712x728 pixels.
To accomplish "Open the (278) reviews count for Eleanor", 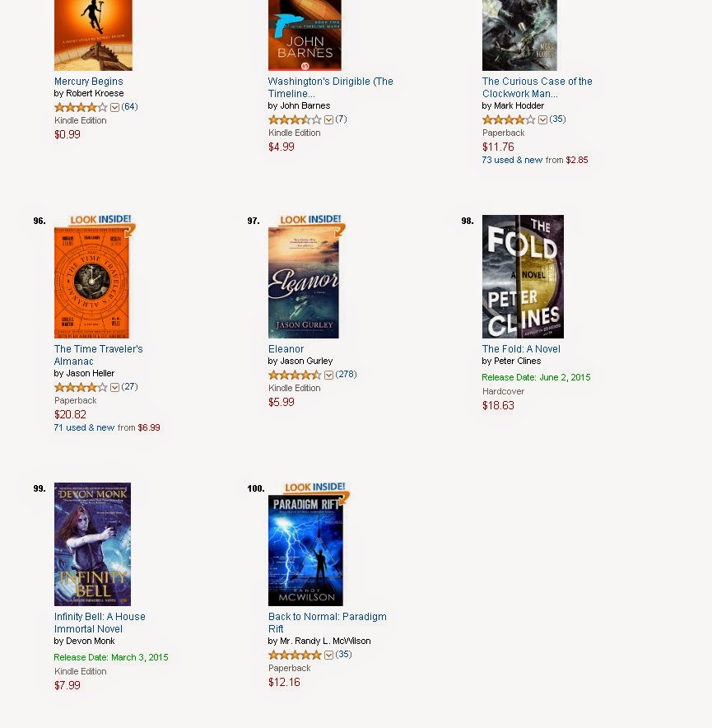I will (x=347, y=374).
